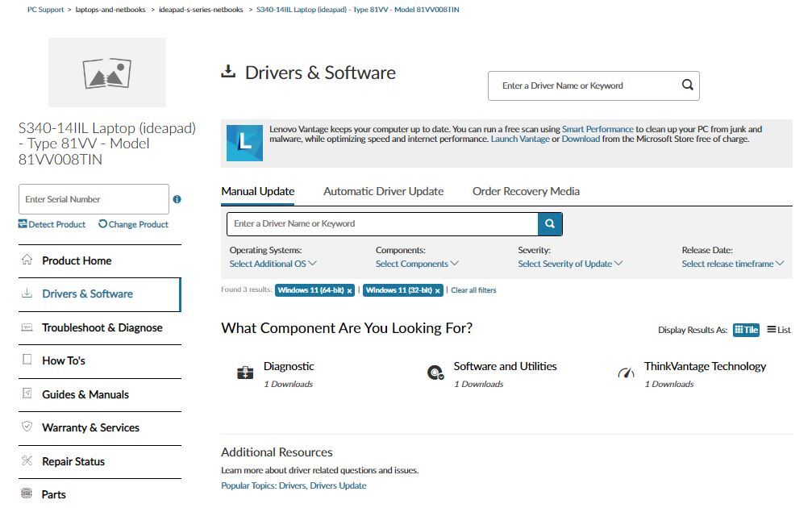The image size is (812, 508).
Task: Open the Drivers Update link under Popular Topics
Action: (x=338, y=485)
